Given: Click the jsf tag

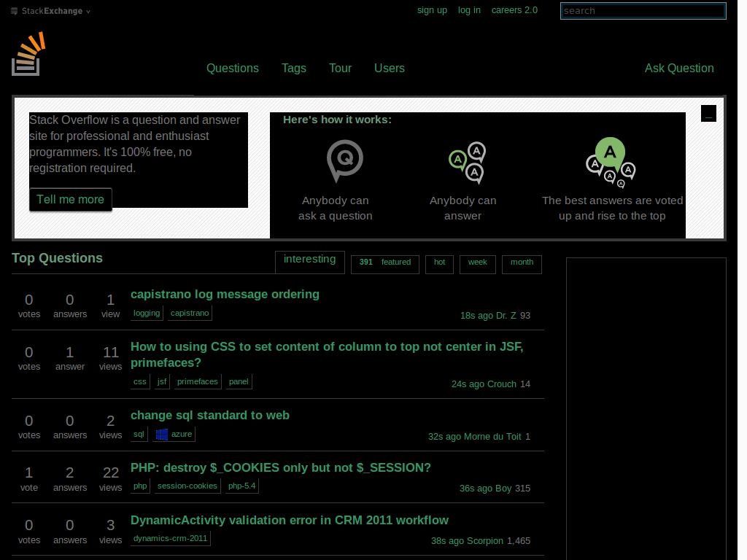Looking at the screenshot, I should tap(162, 382).
